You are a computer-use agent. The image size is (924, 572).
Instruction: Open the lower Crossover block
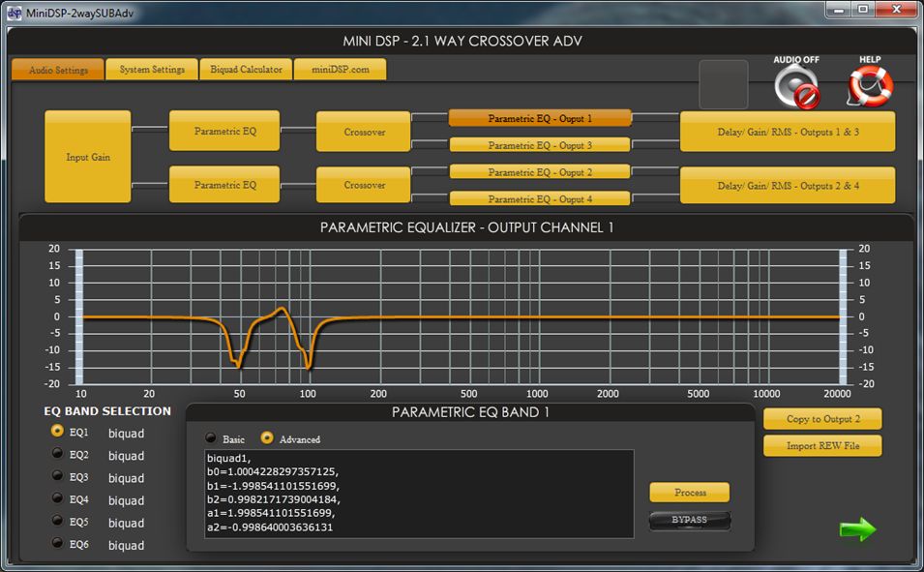coord(364,185)
